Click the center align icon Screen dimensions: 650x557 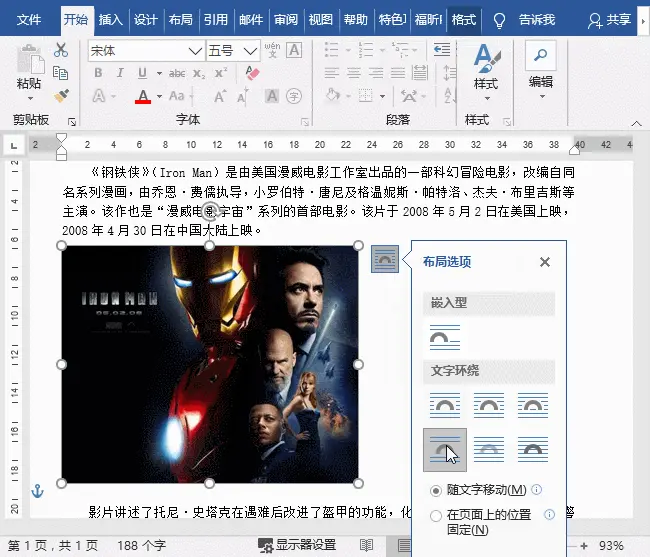pyautogui.click(x=354, y=73)
